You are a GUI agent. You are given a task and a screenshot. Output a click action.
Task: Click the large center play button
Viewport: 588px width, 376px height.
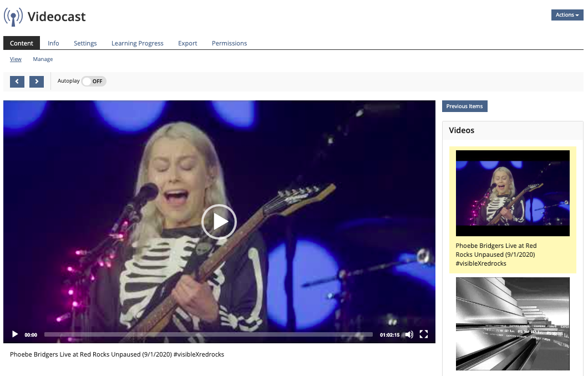click(x=219, y=222)
